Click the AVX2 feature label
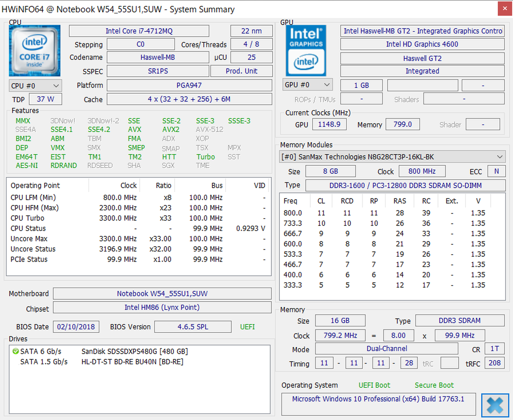Image resolution: width=513 pixels, height=420 pixels. tap(171, 129)
